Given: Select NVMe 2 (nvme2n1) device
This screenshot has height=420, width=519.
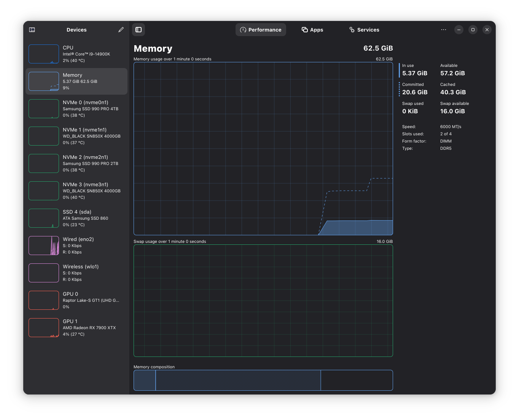Looking at the screenshot, I should click(x=76, y=163).
